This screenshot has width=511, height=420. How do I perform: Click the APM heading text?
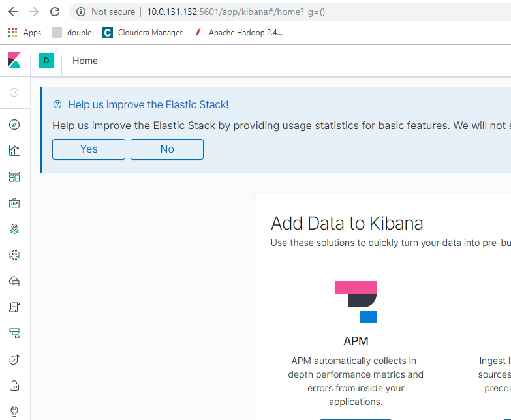coord(356,341)
